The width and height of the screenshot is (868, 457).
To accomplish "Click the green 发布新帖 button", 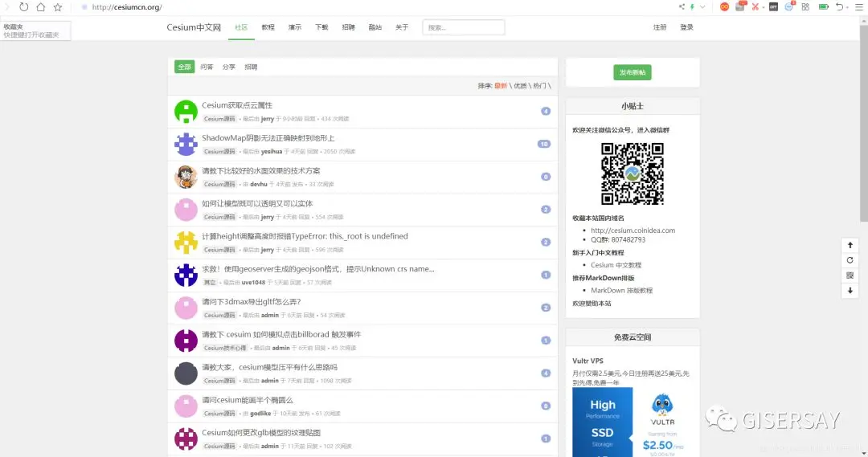I will pyautogui.click(x=633, y=72).
